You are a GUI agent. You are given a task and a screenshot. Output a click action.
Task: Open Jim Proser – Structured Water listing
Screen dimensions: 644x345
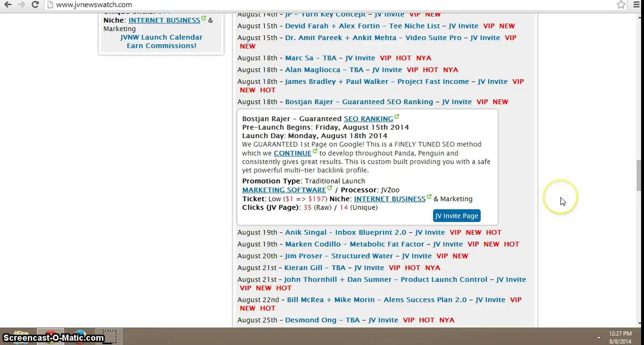(x=339, y=256)
